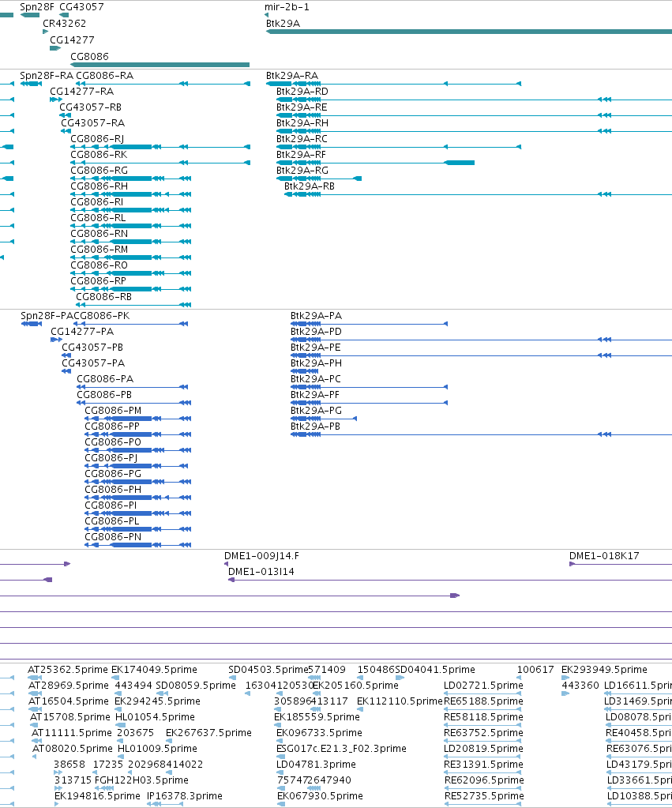Select the Btk29A-PG protein label
Screen dimensions: 672x808
pyautogui.click(x=317, y=411)
